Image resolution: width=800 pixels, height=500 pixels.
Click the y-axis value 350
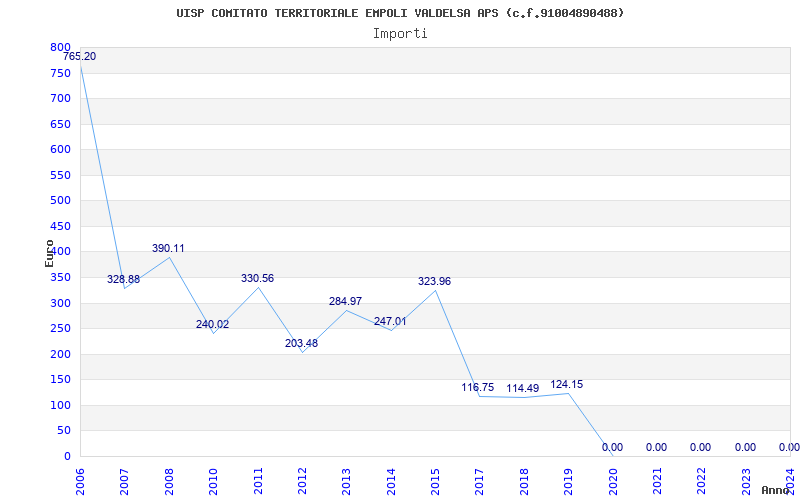pyautogui.click(x=60, y=278)
